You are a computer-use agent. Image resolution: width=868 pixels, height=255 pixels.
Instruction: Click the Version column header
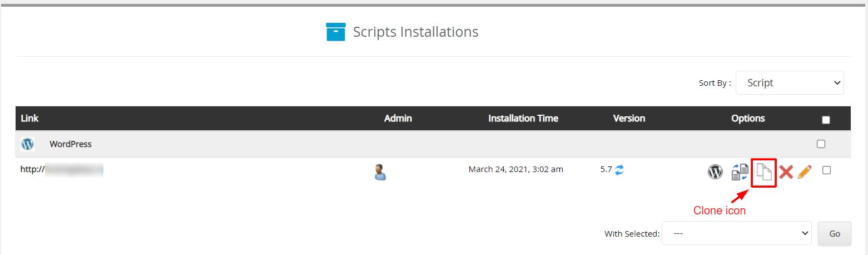tap(629, 118)
